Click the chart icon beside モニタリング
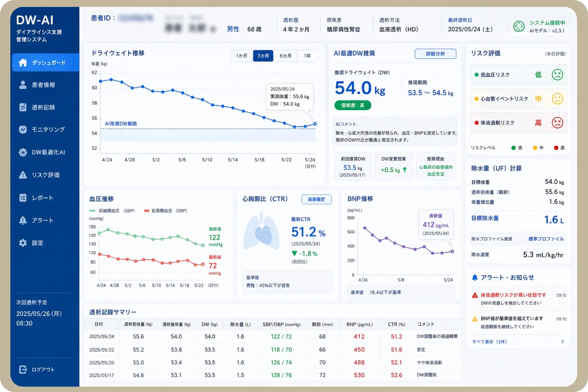Viewport: 588px width, 392px height. (x=23, y=129)
